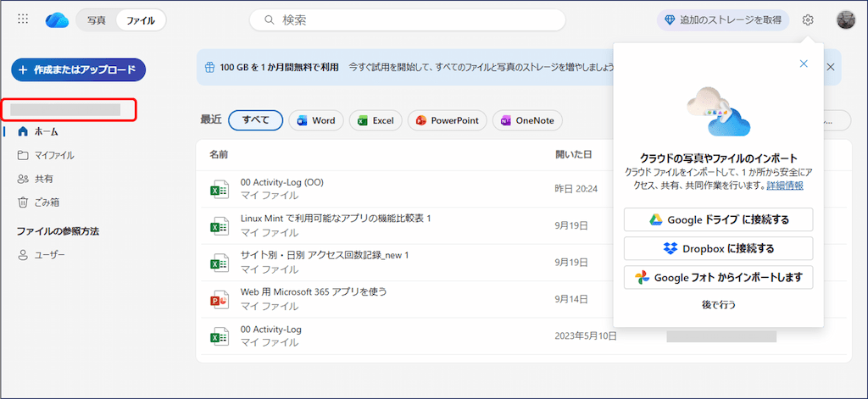This screenshot has height=399, width=868.
Task: Go to ホーム in the sidebar
Action: 46,131
